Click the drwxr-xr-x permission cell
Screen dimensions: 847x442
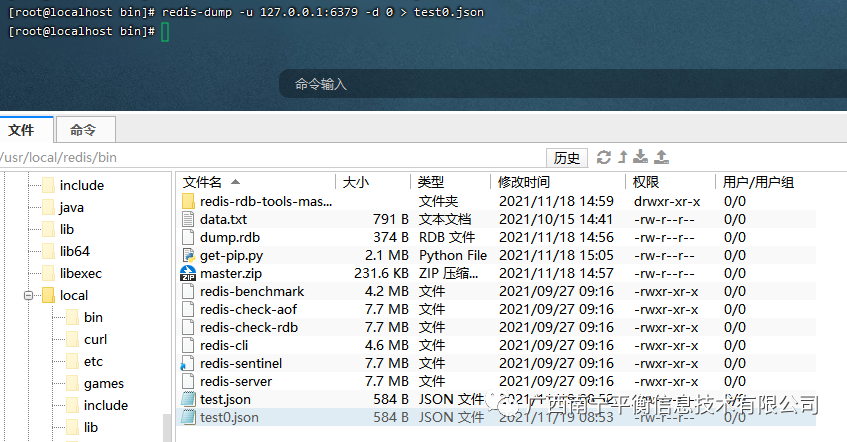pyautogui.click(x=667, y=202)
